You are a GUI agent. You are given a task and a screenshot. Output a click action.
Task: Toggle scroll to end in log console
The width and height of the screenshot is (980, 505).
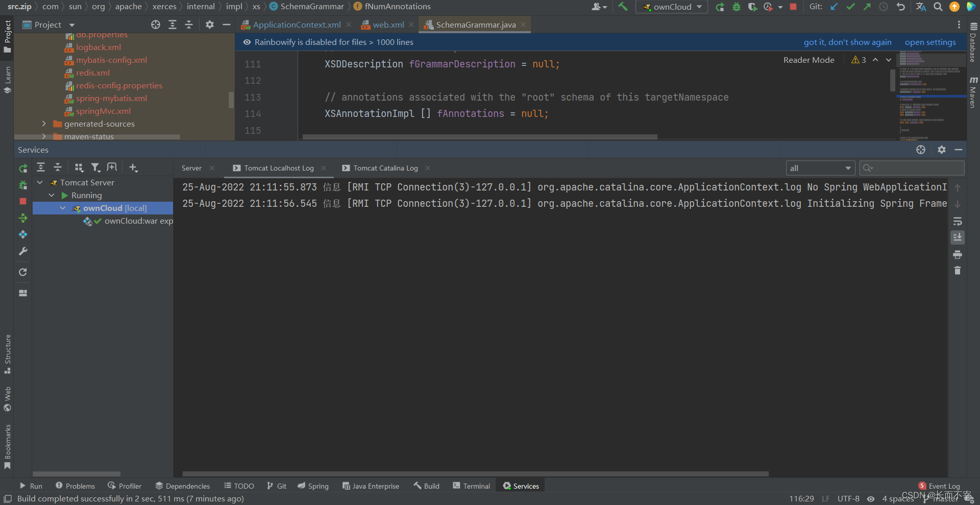(x=958, y=237)
